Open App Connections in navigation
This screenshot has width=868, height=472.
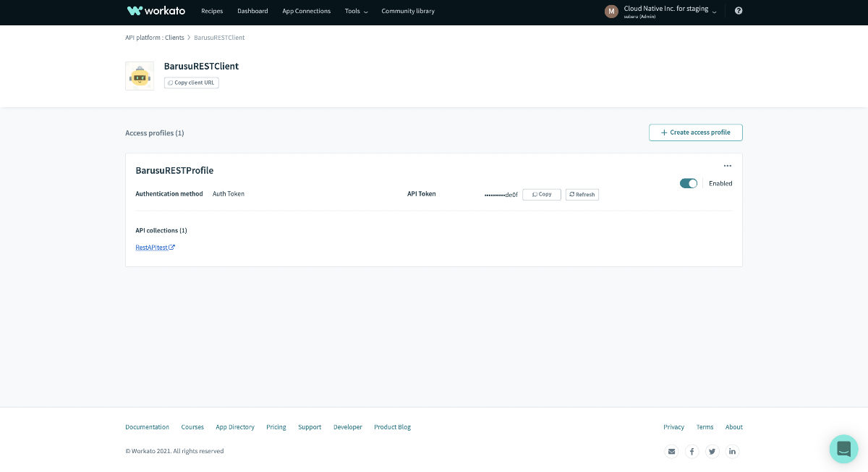click(x=306, y=11)
